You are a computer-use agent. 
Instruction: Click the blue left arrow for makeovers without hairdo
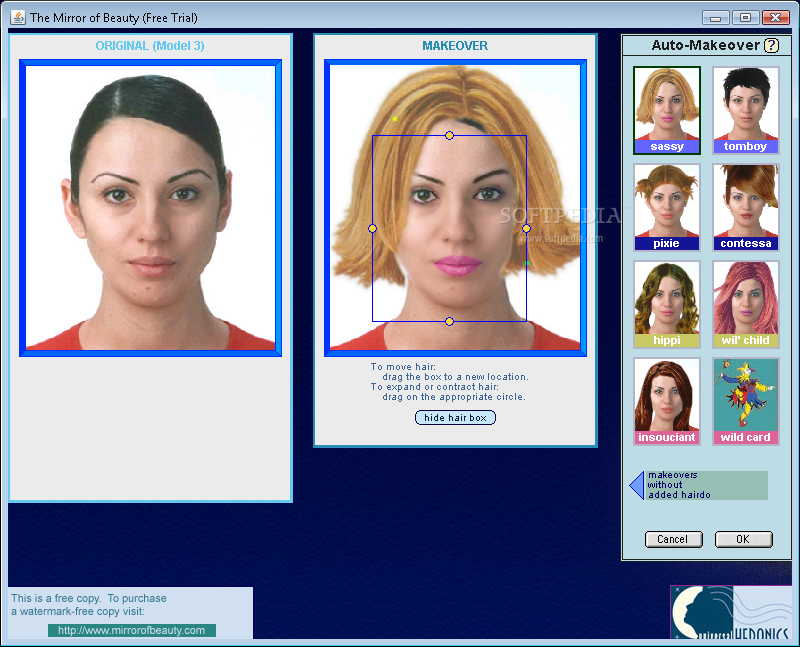637,485
